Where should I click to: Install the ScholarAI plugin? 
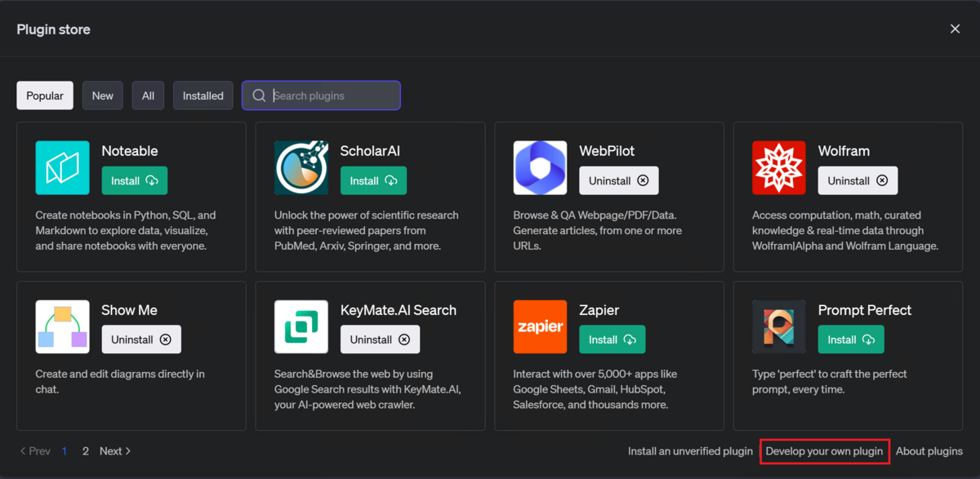(373, 180)
